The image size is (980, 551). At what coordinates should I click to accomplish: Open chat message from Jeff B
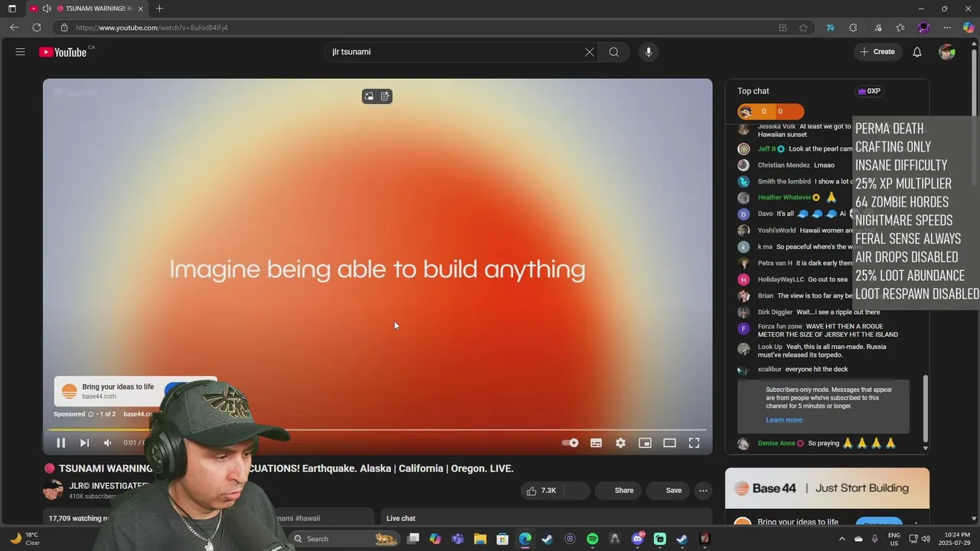(796, 149)
